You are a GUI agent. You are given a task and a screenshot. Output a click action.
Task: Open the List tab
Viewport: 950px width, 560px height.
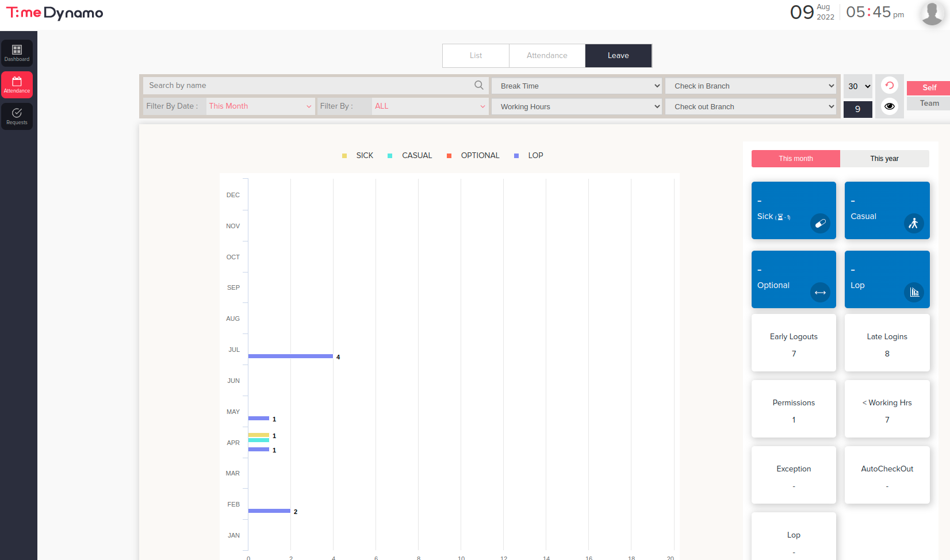(x=476, y=55)
